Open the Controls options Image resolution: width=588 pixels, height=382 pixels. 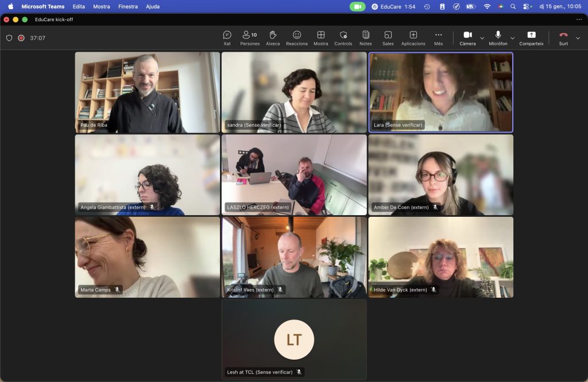point(343,38)
